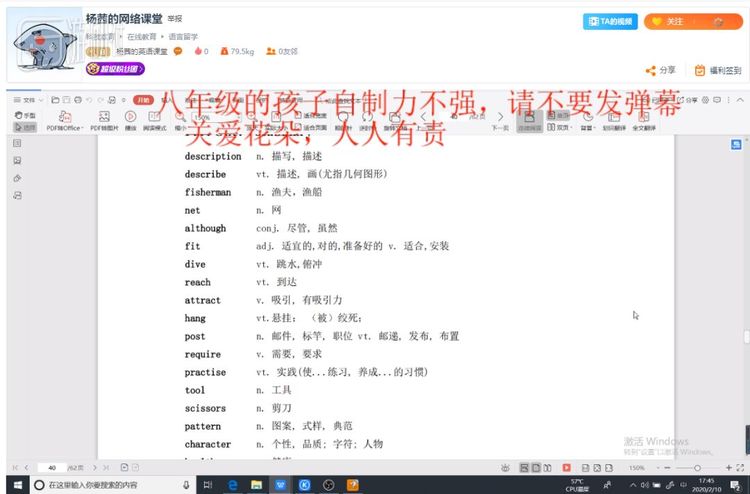The height and width of the screenshot is (494, 750).
Task: Adjust the zoom slider in status bar
Action: coord(697,468)
